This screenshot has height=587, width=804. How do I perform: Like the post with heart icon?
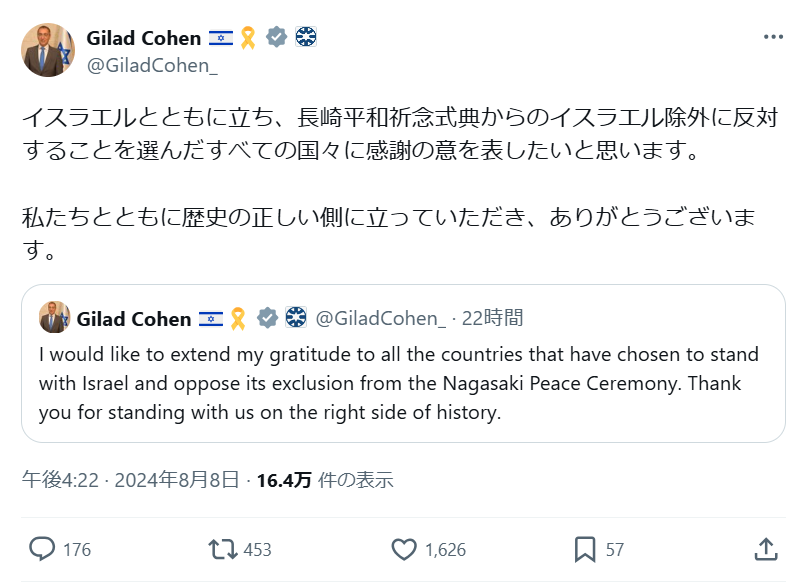403,549
